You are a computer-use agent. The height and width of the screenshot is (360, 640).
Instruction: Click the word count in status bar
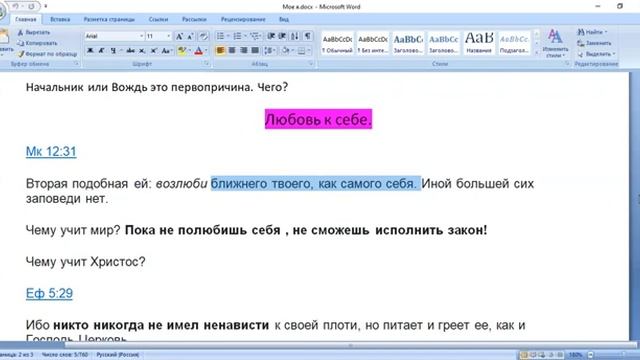coord(65,355)
